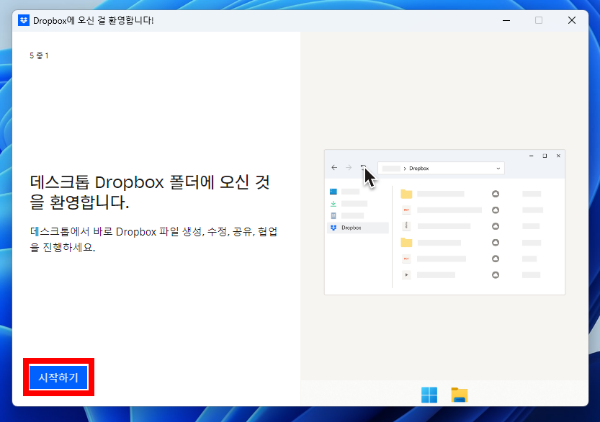Image resolution: width=600 pixels, height=422 pixels.
Task: Click the 시작하기 button
Action: tap(59, 377)
